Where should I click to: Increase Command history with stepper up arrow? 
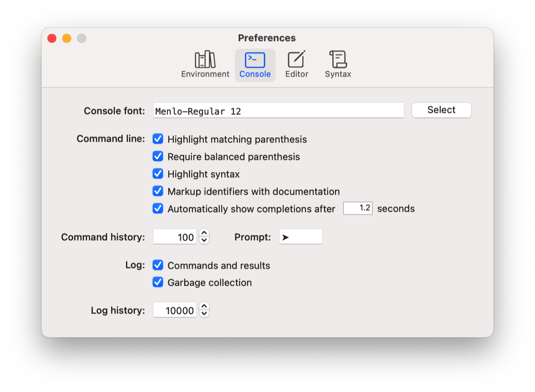[204, 233]
